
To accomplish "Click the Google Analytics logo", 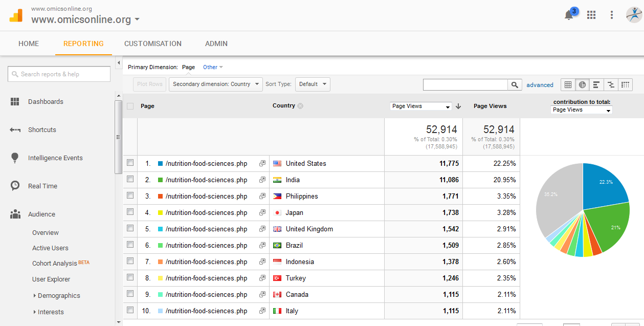I will (x=16, y=15).
